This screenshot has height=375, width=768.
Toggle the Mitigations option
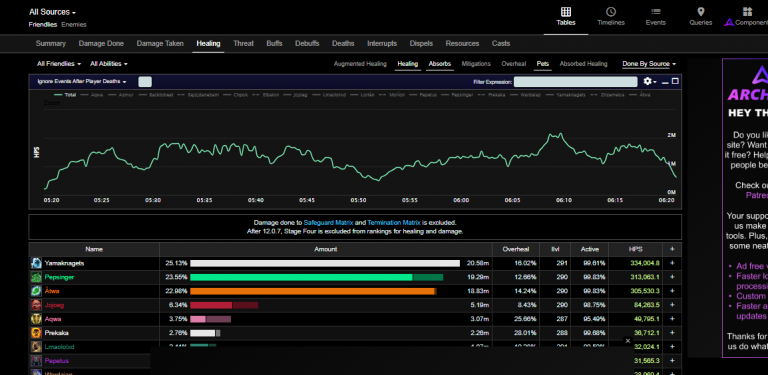click(x=476, y=64)
